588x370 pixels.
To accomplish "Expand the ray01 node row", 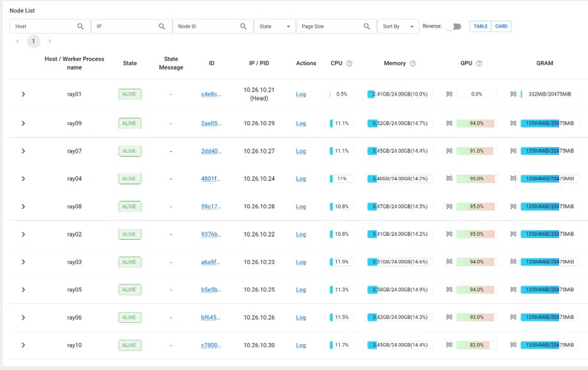I will point(23,94).
